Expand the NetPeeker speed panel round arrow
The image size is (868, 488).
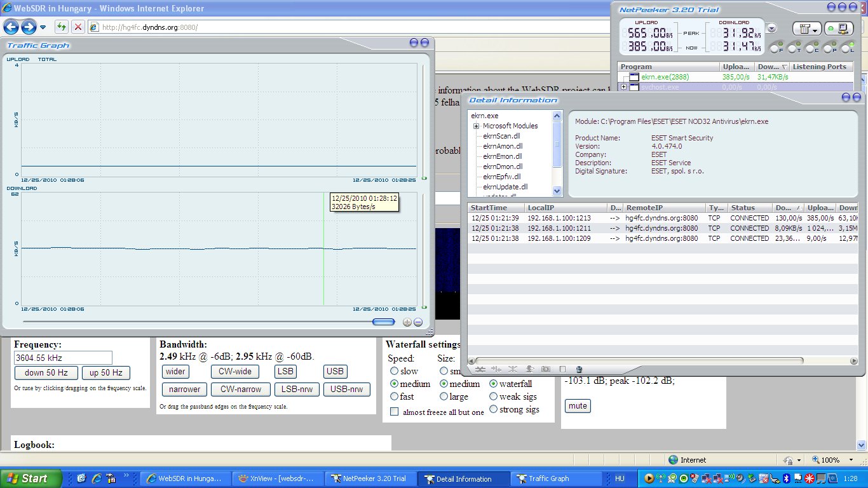coord(771,28)
